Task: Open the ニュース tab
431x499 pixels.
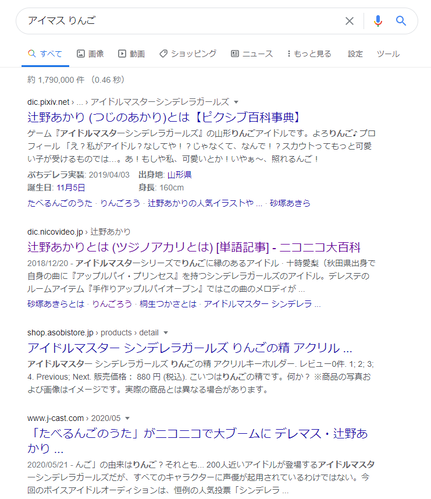Action: (252, 54)
